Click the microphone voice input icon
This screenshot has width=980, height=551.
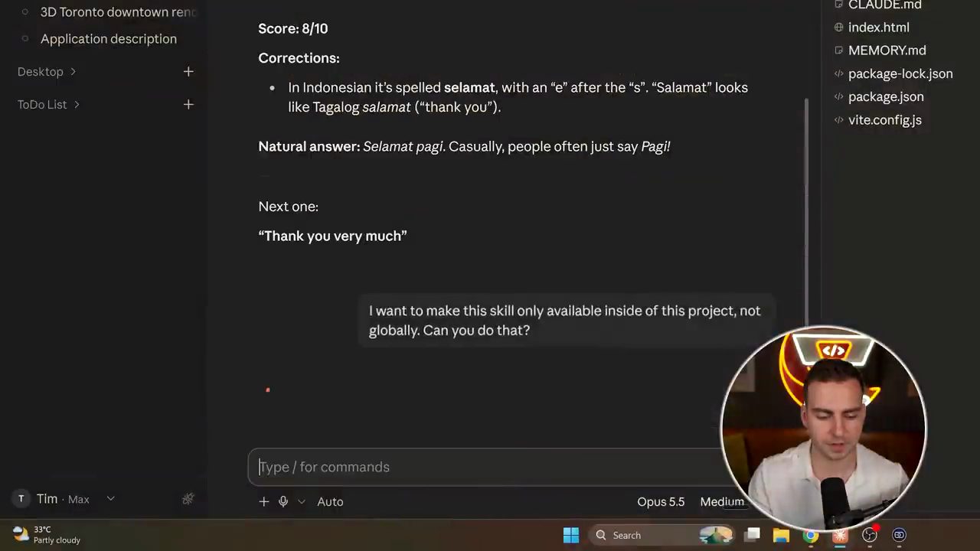[x=283, y=501]
